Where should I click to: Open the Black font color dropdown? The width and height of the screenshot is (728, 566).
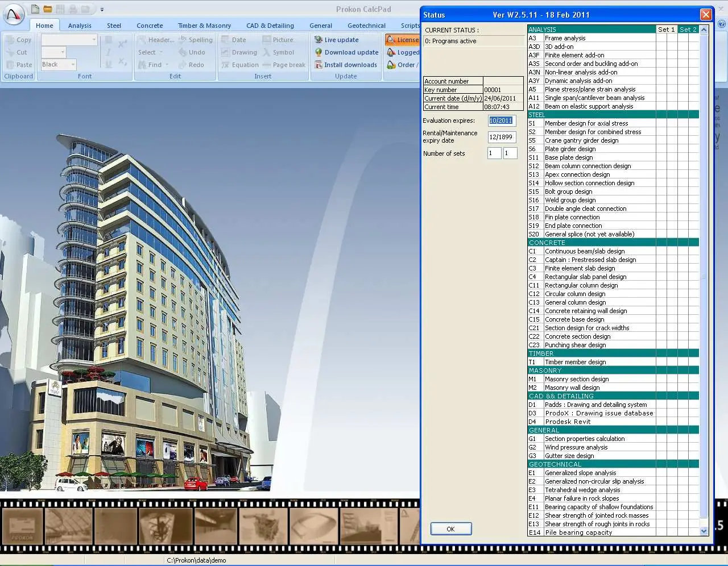pyautogui.click(x=59, y=65)
